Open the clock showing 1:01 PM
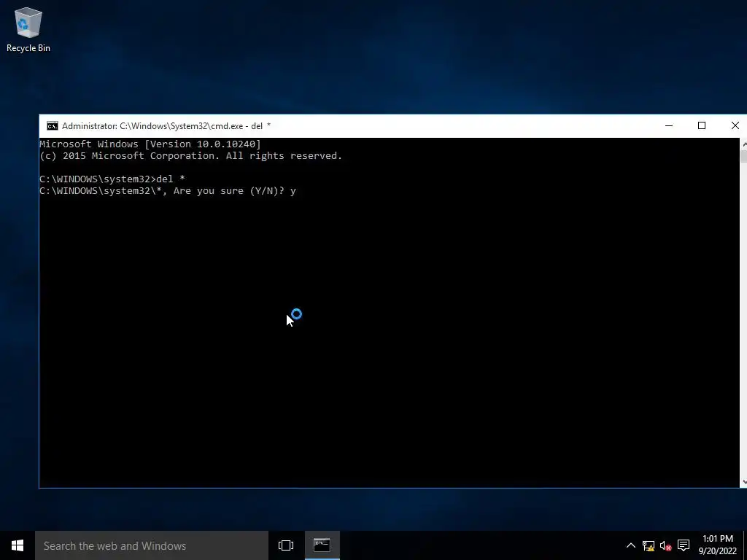The image size is (747, 560). (718, 545)
